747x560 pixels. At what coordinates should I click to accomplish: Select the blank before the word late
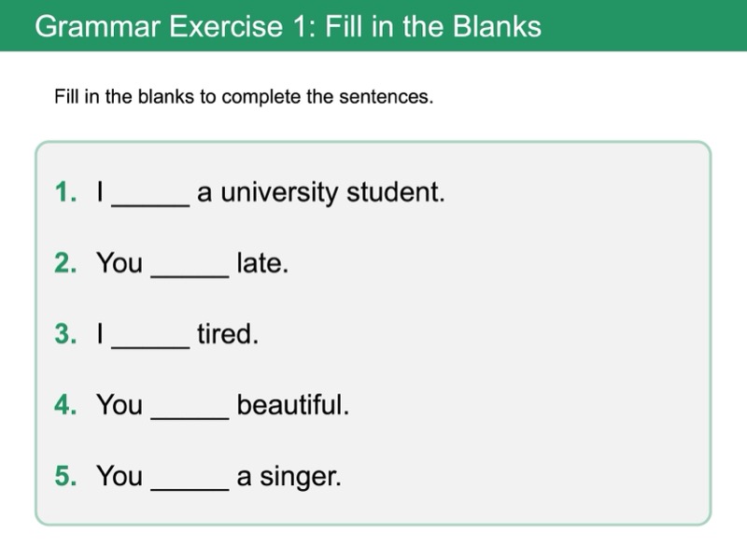pos(190,267)
